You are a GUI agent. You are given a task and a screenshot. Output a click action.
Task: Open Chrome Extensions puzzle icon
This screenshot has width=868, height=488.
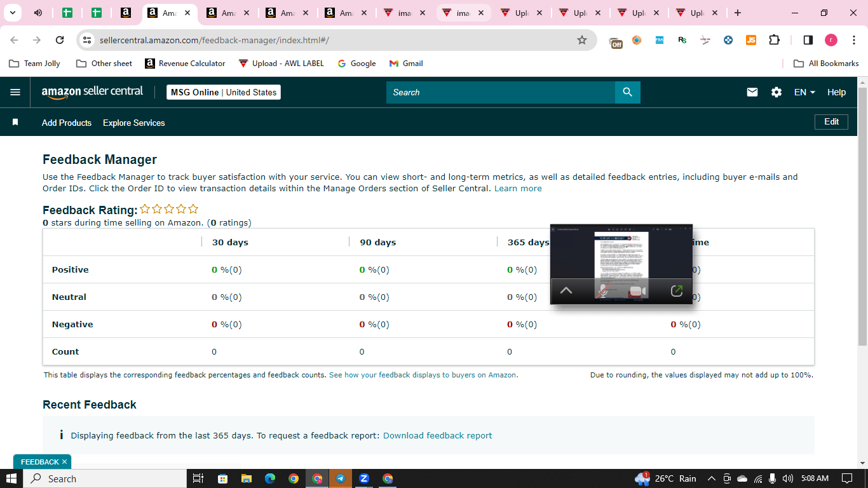[774, 40]
